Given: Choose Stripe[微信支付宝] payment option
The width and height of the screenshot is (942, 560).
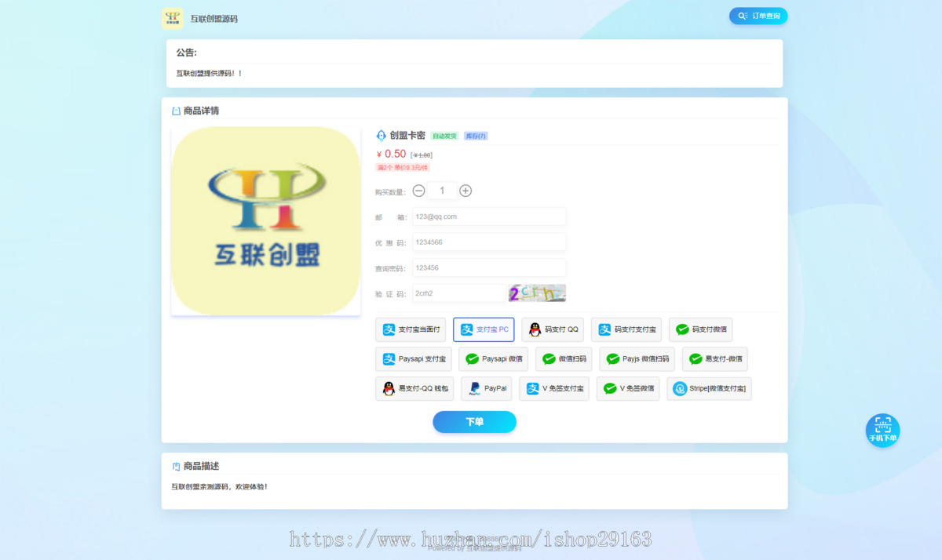Looking at the screenshot, I should pos(710,388).
